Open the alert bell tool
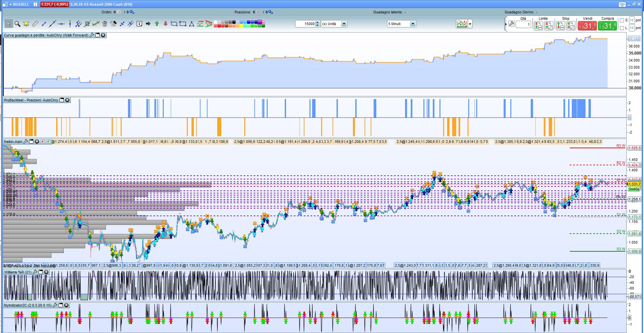644x333 pixels. coord(26,24)
